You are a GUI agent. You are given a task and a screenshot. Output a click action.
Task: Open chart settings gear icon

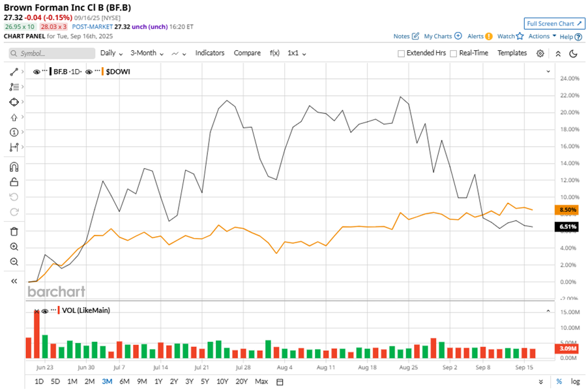[x=540, y=53]
